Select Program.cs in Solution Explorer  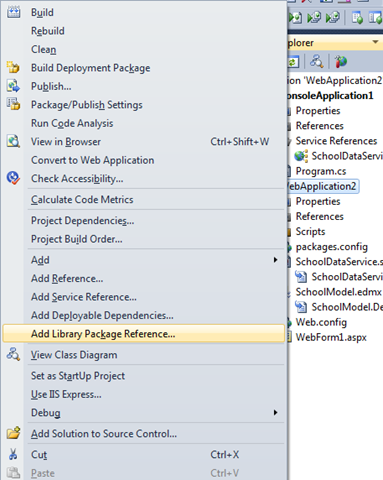click(x=321, y=171)
